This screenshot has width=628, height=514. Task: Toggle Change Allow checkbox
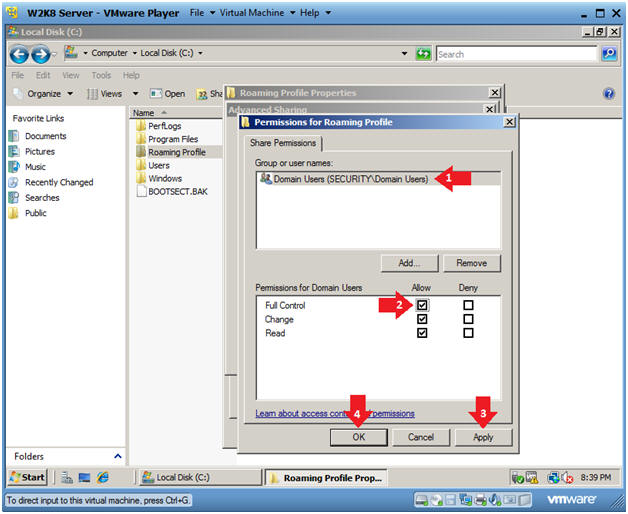click(x=422, y=319)
